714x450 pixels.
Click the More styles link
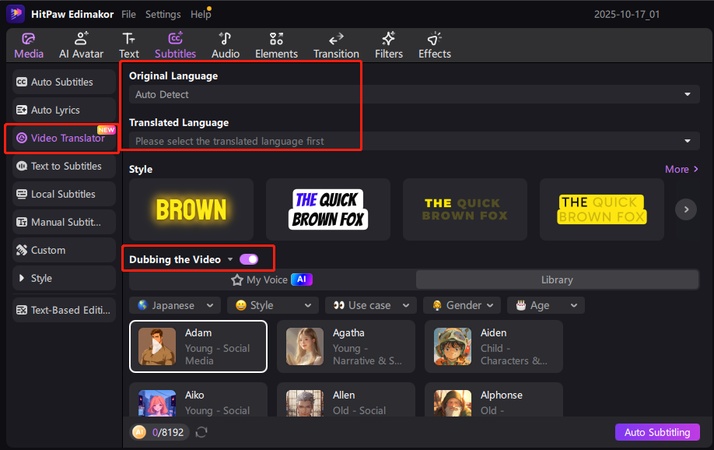[681, 169]
